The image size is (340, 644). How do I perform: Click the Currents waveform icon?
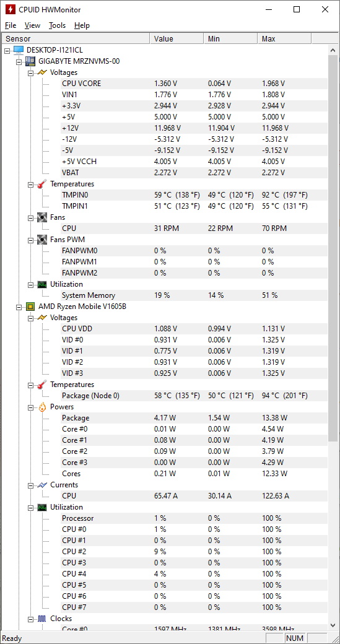pyautogui.click(x=42, y=485)
